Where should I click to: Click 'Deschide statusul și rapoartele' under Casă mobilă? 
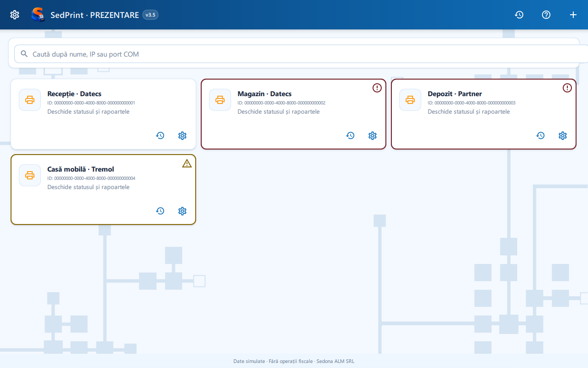tap(89, 187)
